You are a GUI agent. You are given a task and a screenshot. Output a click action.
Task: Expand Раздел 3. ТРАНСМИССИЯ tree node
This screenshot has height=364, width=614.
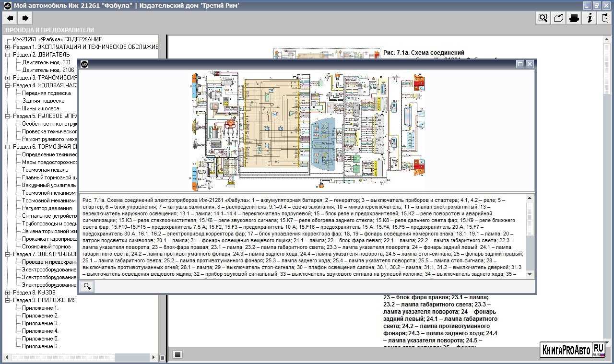point(7,78)
